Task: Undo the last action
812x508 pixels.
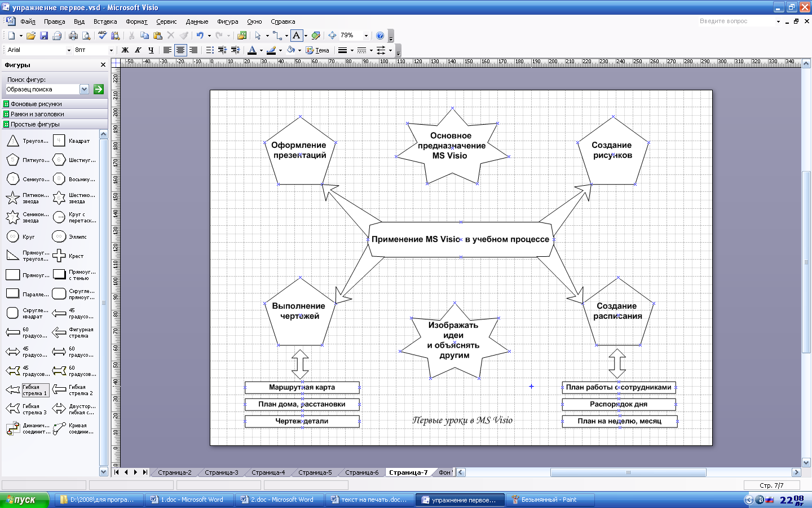Action: (x=200, y=36)
